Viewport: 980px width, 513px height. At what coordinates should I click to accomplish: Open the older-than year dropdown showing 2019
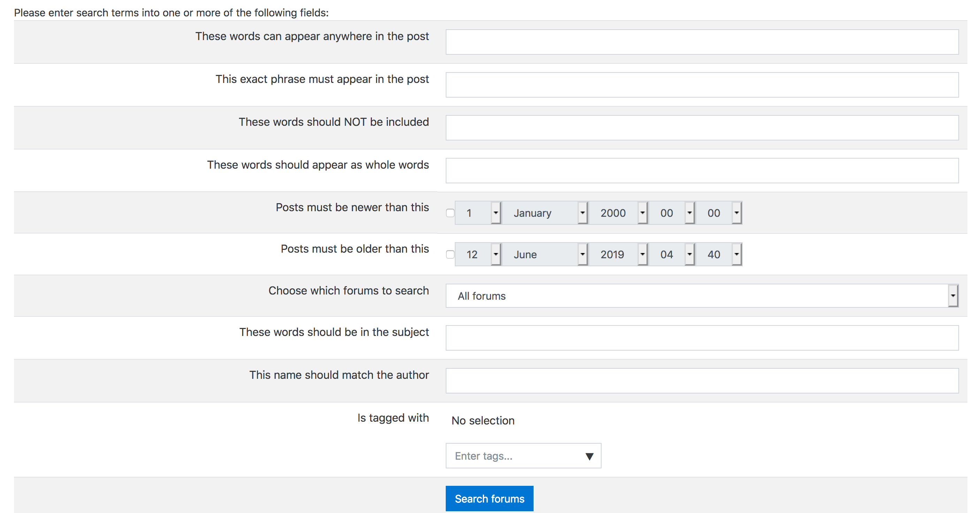coord(618,254)
